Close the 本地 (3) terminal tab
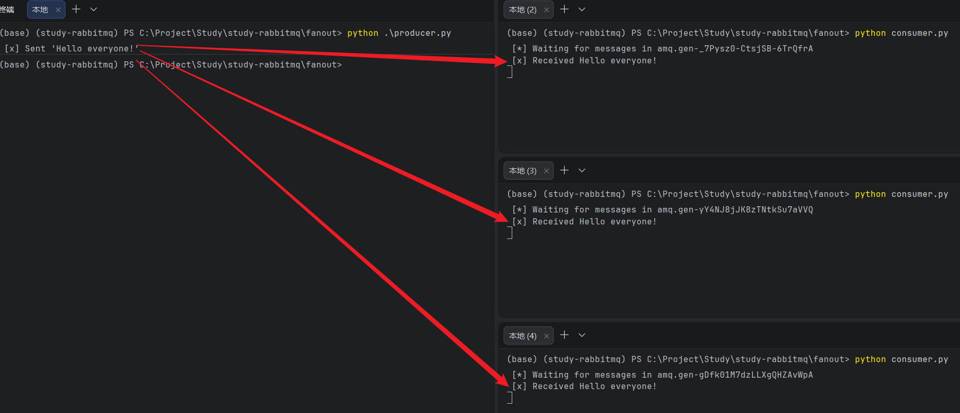The width and height of the screenshot is (960, 413). click(x=547, y=170)
